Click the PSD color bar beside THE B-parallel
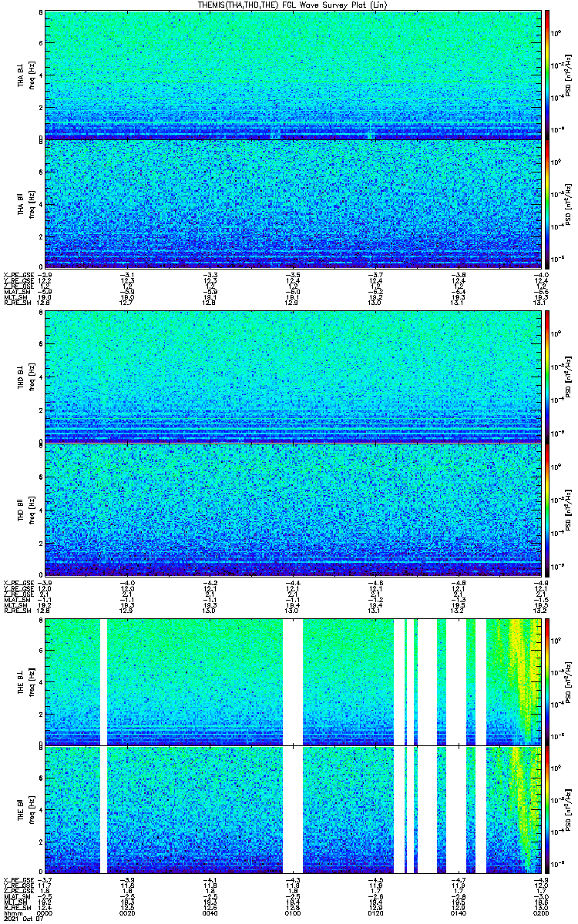This screenshot has height=924, width=578. coord(547,809)
